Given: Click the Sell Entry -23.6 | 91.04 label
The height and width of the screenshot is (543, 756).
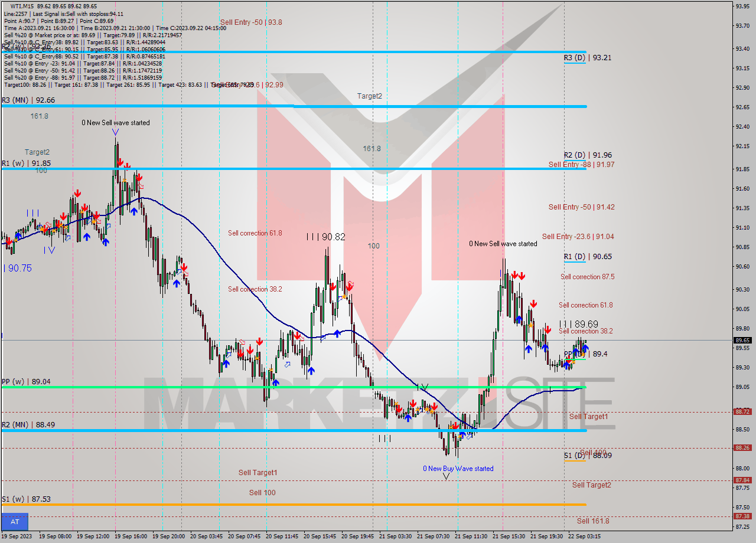Looking at the screenshot, I should [x=578, y=237].
